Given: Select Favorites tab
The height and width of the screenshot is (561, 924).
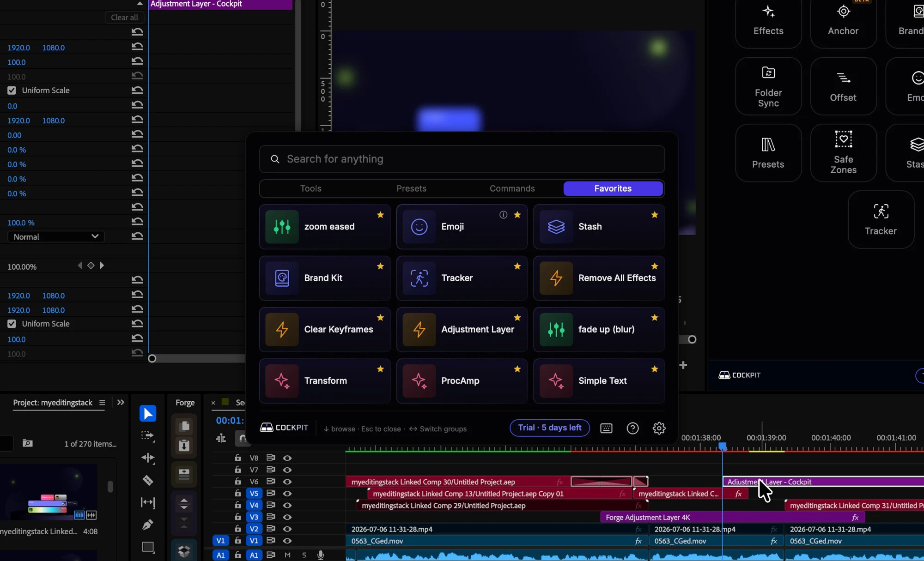Looking at the screenshot, I should (x=613, y=188).
